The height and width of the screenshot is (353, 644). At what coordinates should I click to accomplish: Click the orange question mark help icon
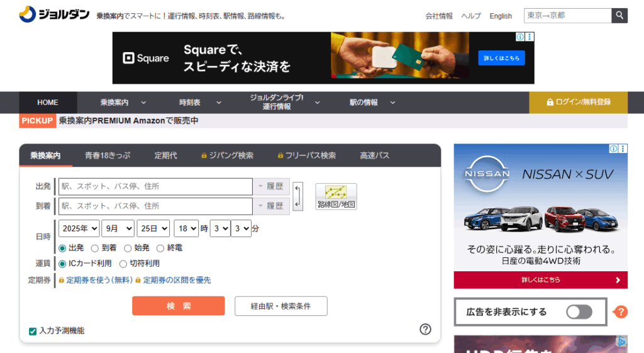point(621,312)
